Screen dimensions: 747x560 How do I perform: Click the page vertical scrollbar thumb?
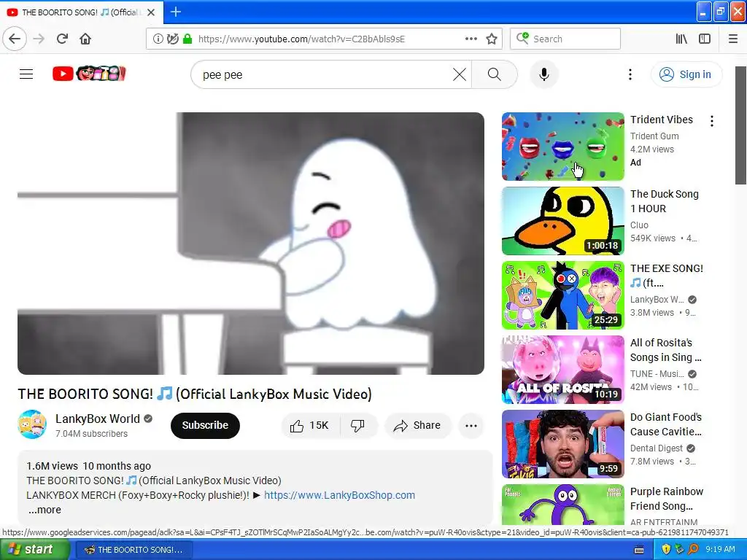coord(740,125)
